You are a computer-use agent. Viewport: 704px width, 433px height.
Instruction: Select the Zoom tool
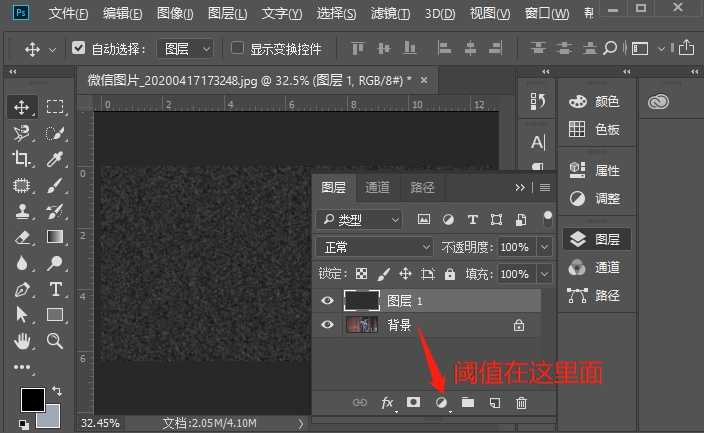(56, 341)
